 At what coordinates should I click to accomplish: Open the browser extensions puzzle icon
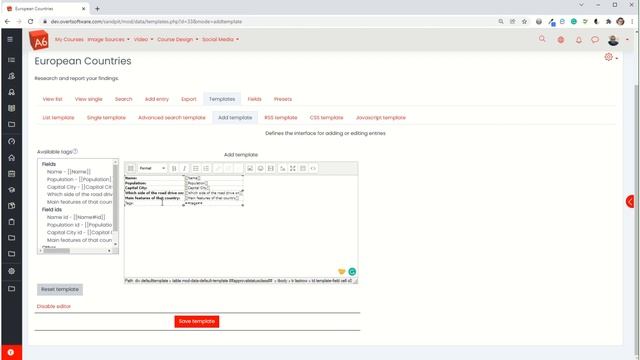[608, 22]
